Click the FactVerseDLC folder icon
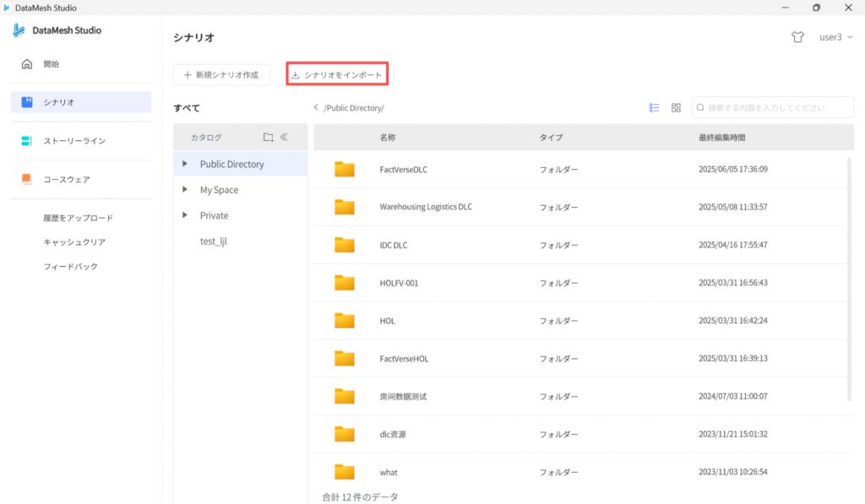Image resolution: width=865 pixels, height=504 pixels. point(344,170)
